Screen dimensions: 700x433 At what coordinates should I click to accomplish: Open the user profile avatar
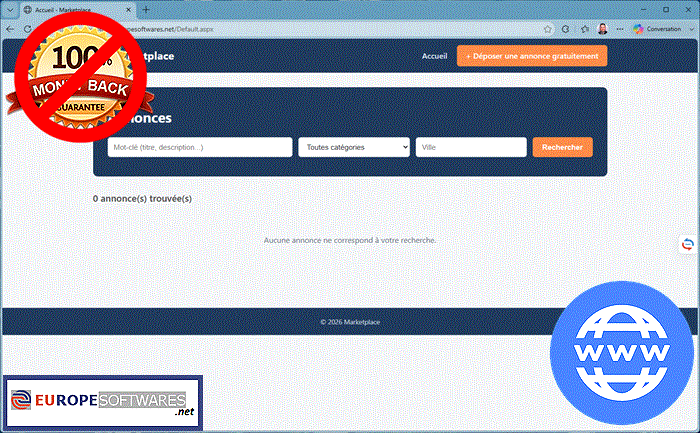[603, 29]
